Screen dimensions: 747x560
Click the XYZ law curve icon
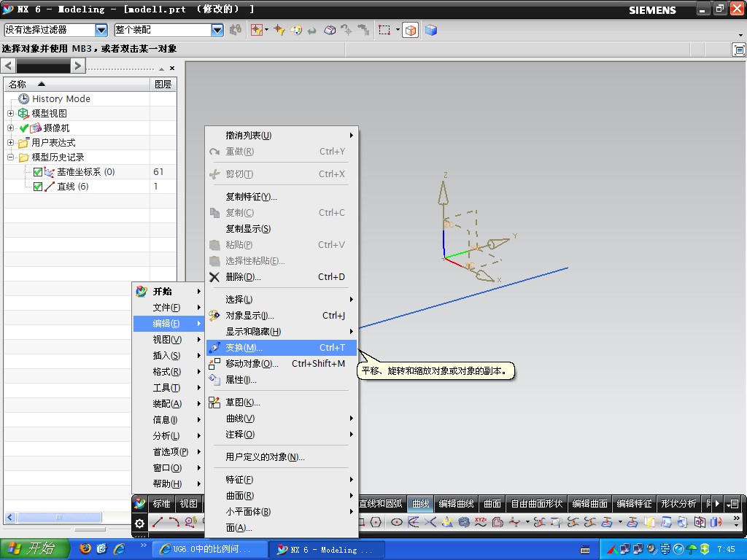click(x=480, y=522)
